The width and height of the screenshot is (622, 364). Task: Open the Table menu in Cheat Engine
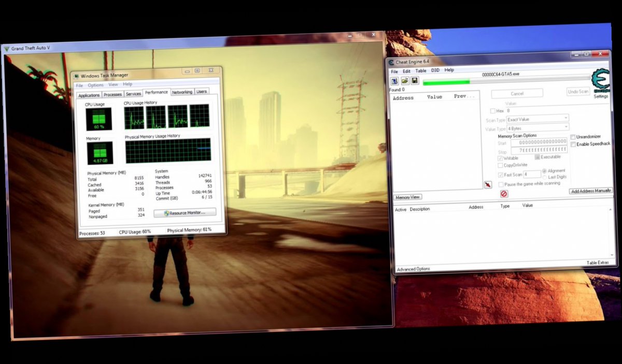(421, 70)
